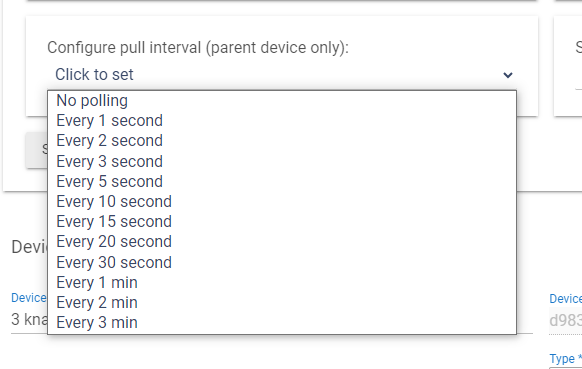Select Every 3 min option
Screen dimensions: 582x369
pyautogui.click(x=282, y=323)
